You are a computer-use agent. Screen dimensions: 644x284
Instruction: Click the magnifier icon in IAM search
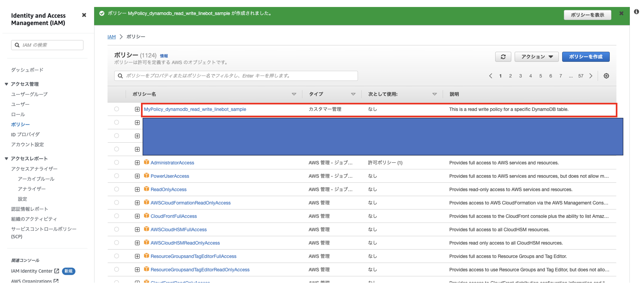(x=17, y=45)
